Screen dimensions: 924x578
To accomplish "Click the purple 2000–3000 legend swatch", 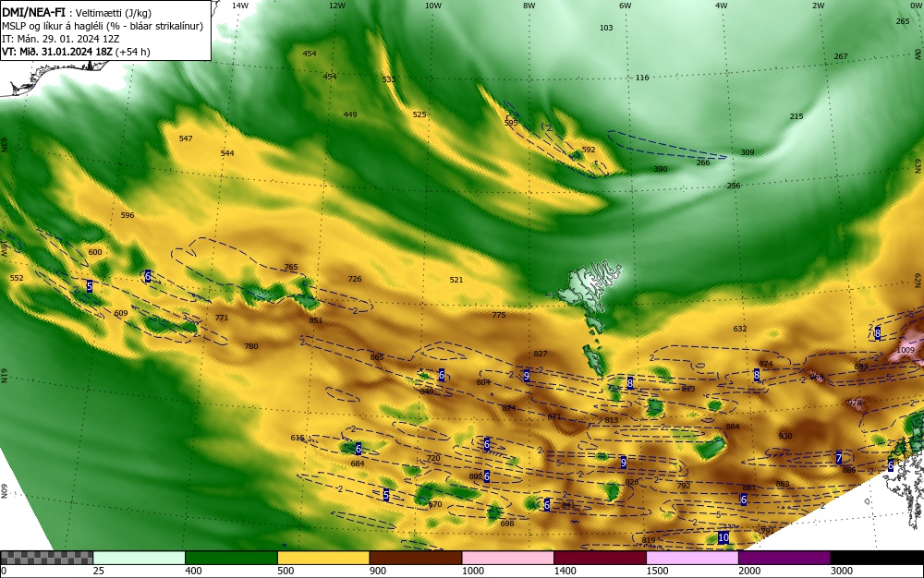I will [x=784, y=558].
